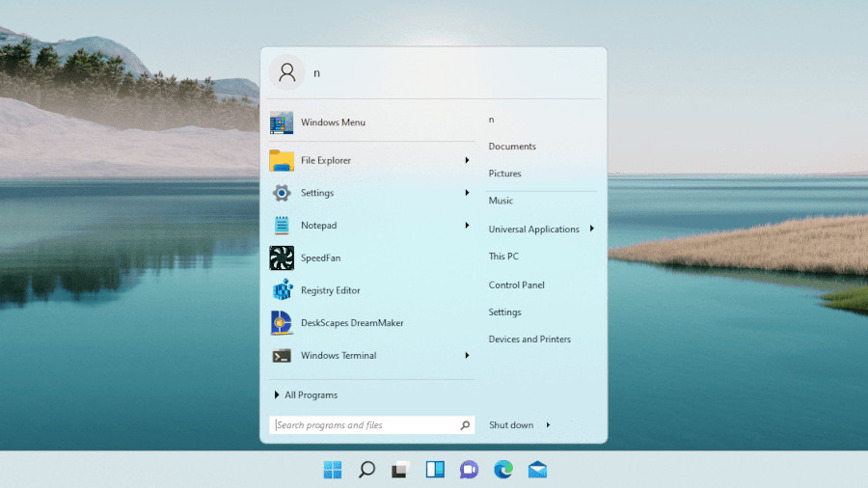Launch Notepad from its icon
The height and width of the screenshot is (488, 868).
(282, 225)
